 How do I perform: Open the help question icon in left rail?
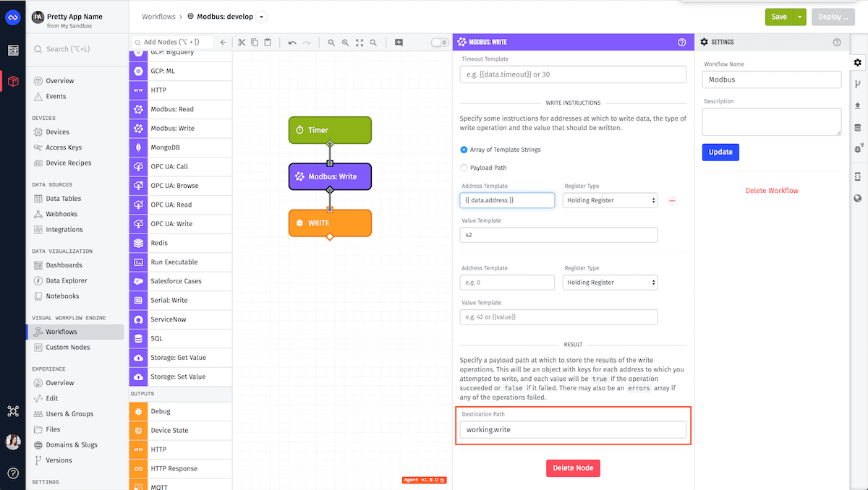click(13, 473)
